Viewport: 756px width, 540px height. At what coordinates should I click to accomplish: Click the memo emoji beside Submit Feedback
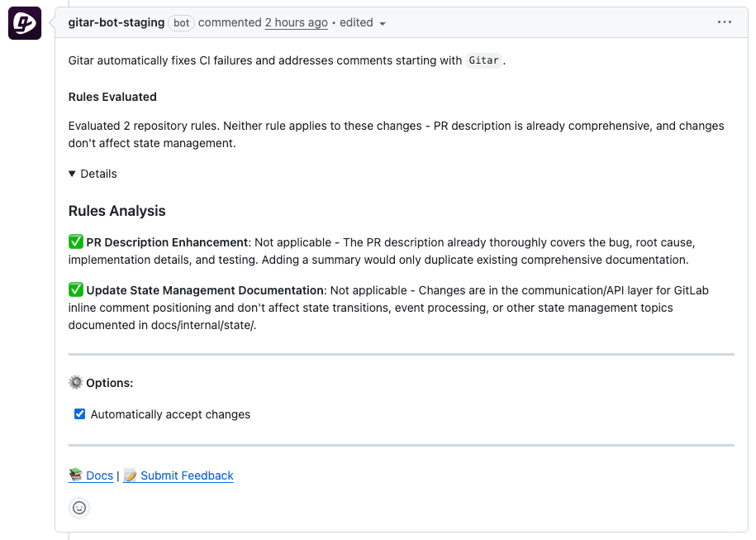(131, 475)
